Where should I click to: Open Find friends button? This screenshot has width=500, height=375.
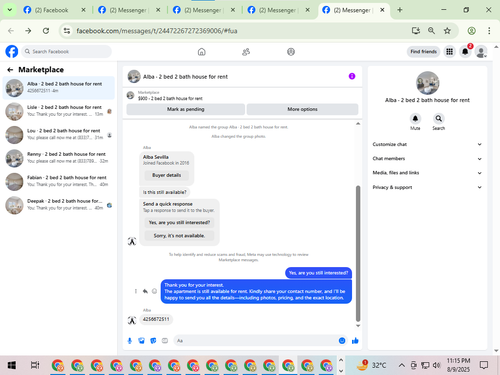coord(423,52)
